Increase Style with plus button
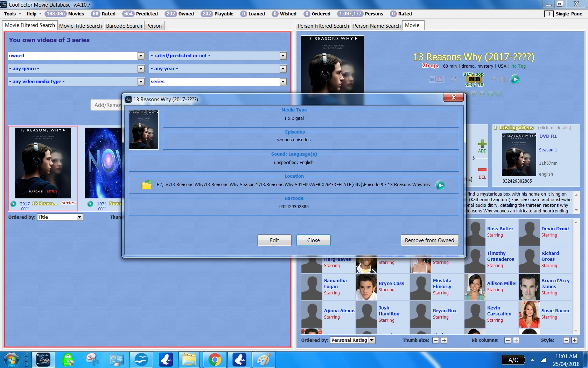The height and width of the screenshot is (368, 588). (575, 340)
